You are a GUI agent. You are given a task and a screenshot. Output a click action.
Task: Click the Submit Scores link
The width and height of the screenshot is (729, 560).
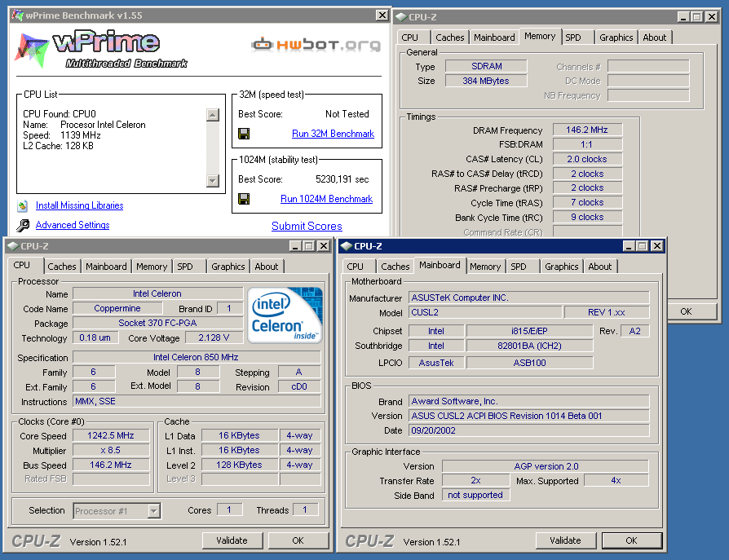[307, 227]
